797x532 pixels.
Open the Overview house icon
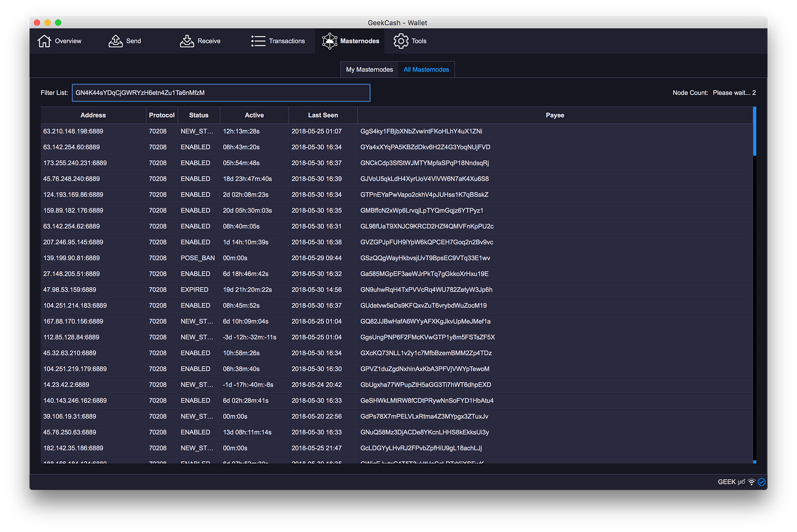[x=44, y=41]
